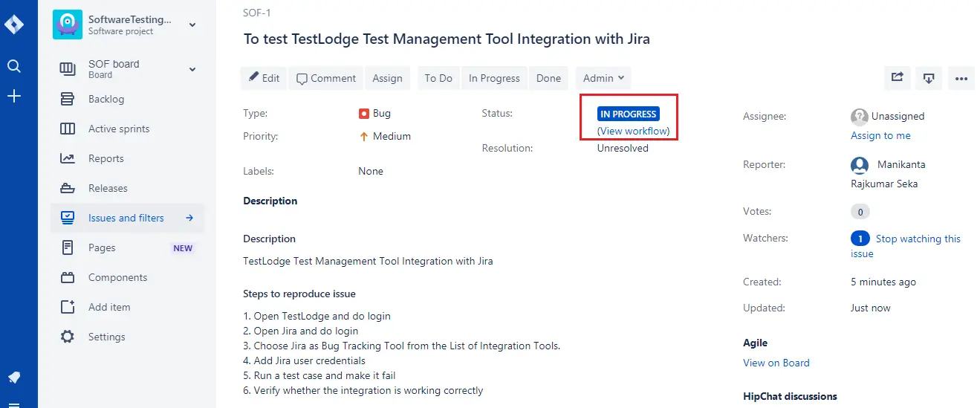Screen dimensions: 980x408
Task: Click the View on Board link
Action: click(x=776, y=363)
